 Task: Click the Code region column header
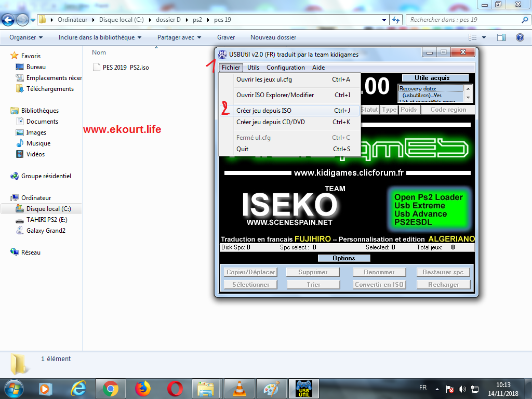(448, 110)
